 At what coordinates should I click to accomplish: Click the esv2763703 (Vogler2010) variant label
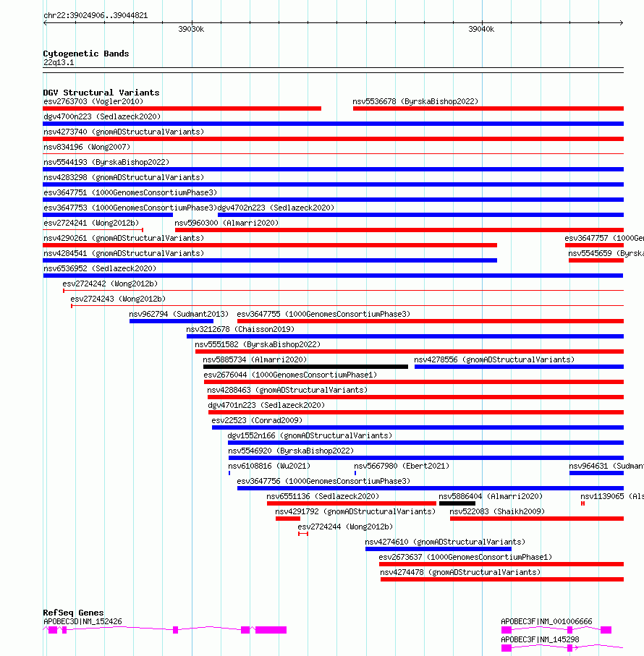pos(93,101)
